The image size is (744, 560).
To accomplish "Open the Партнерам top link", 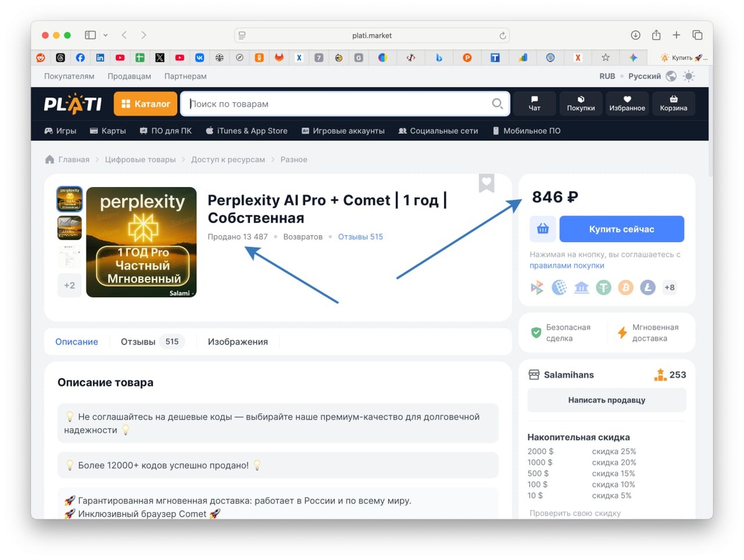I will (185, 76).
